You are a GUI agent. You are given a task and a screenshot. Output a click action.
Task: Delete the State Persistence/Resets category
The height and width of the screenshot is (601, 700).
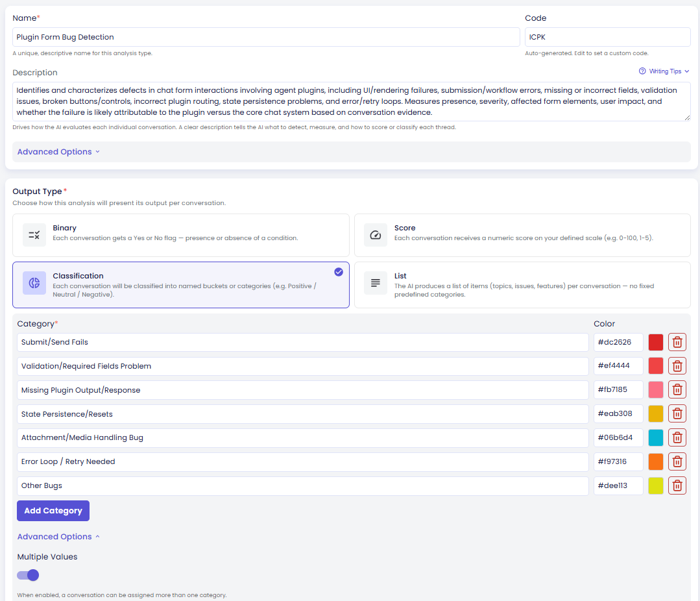677,414
